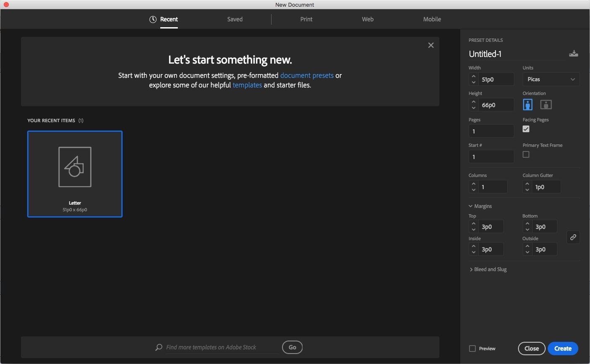Dismiss the welcome banner with the X
Screen dimensions: 590x364
coord(431,45)
